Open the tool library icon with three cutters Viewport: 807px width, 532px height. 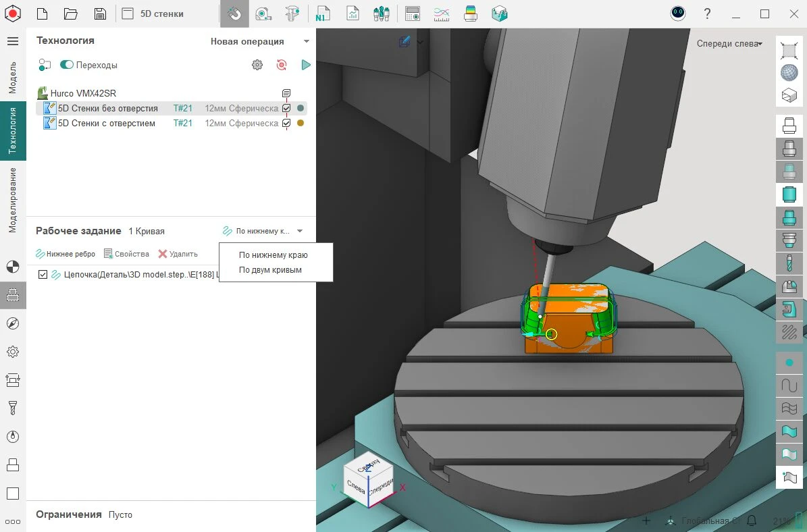point(382,14)
